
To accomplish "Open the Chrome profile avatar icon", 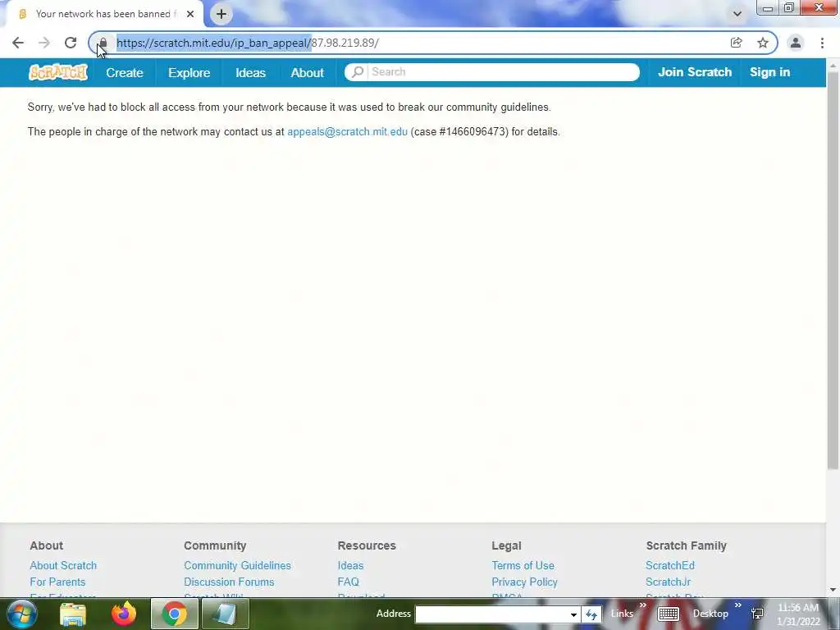I will coord(796,43).
